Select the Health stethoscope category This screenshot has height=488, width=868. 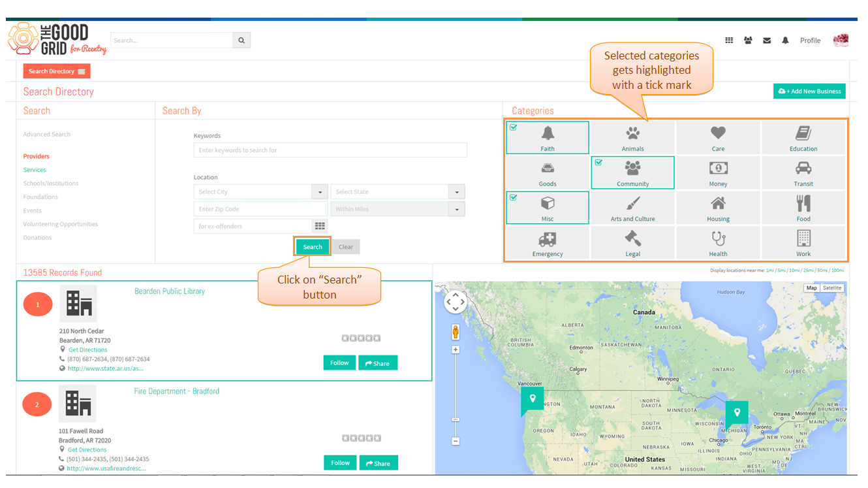coord(718,243)
